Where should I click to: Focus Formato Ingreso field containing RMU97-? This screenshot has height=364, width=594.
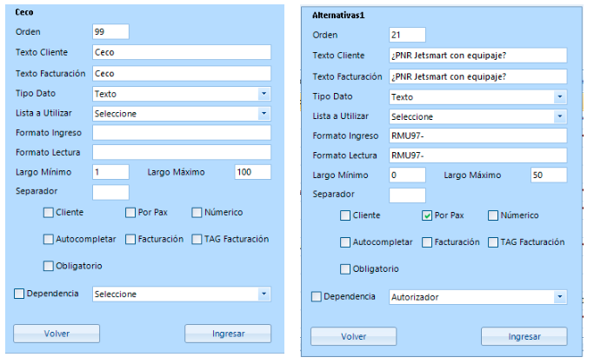[478, 136]
